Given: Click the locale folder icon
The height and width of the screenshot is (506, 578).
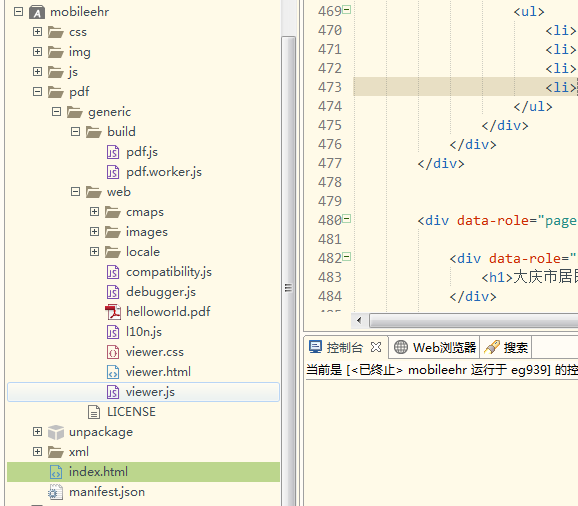Looking at the screenshot, I should coord(113,252).
